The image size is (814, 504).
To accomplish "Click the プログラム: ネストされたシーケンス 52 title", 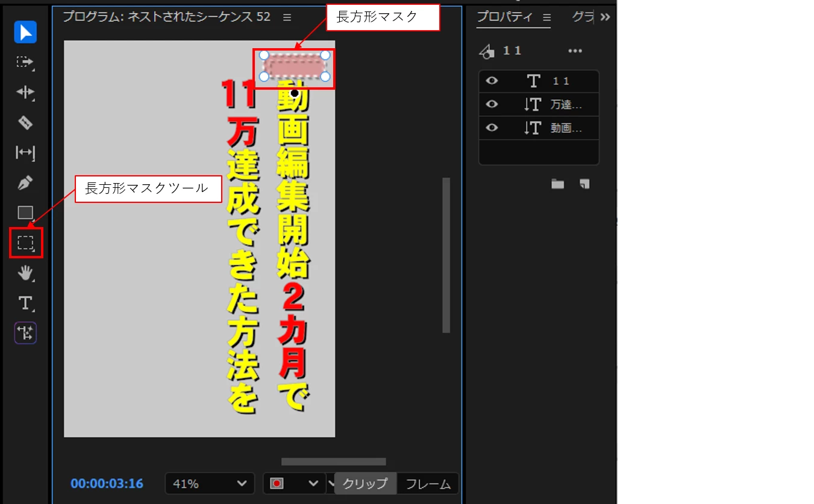I will click(x=167, y=17).
